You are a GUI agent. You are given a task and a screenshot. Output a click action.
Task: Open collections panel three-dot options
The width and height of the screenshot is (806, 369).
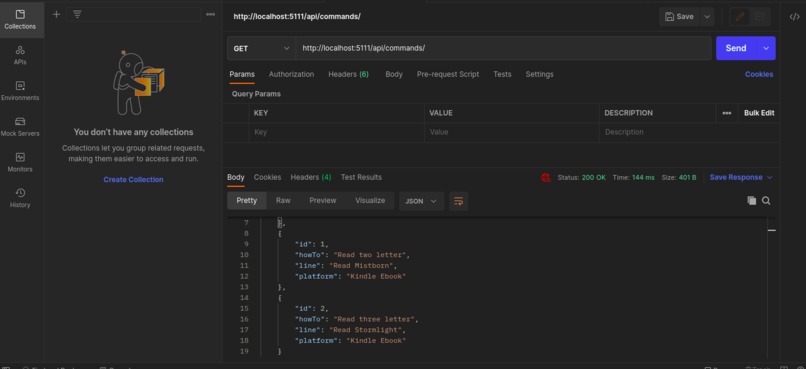tap(210, 14)
